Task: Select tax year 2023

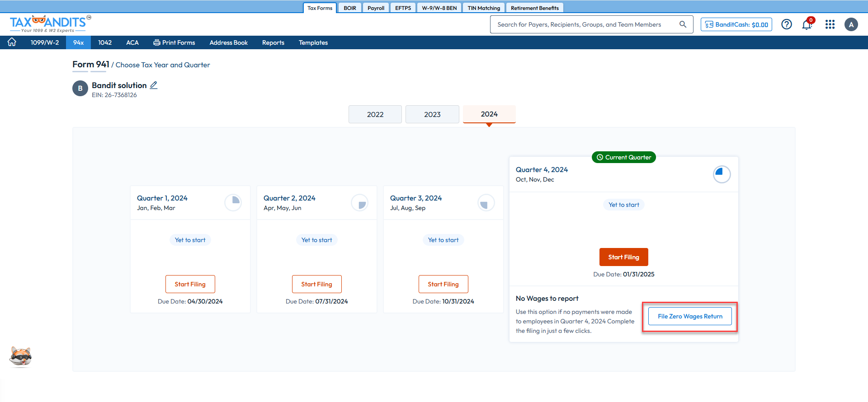Action: [x=432, y=114]
